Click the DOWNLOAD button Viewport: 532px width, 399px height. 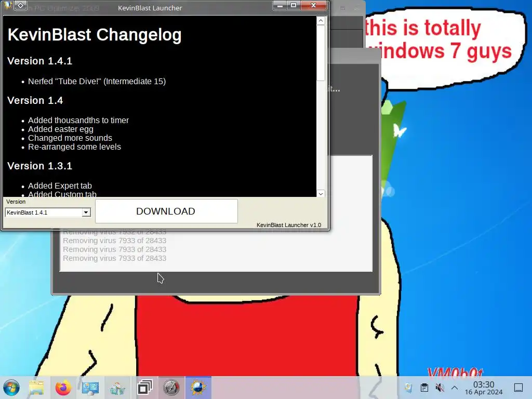tap(166, 211)
